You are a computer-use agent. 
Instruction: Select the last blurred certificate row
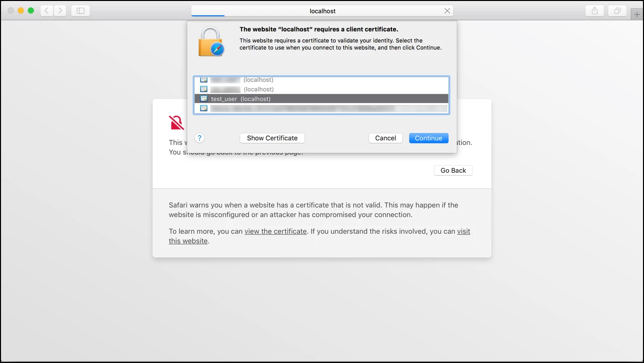(x=321, y=108)
